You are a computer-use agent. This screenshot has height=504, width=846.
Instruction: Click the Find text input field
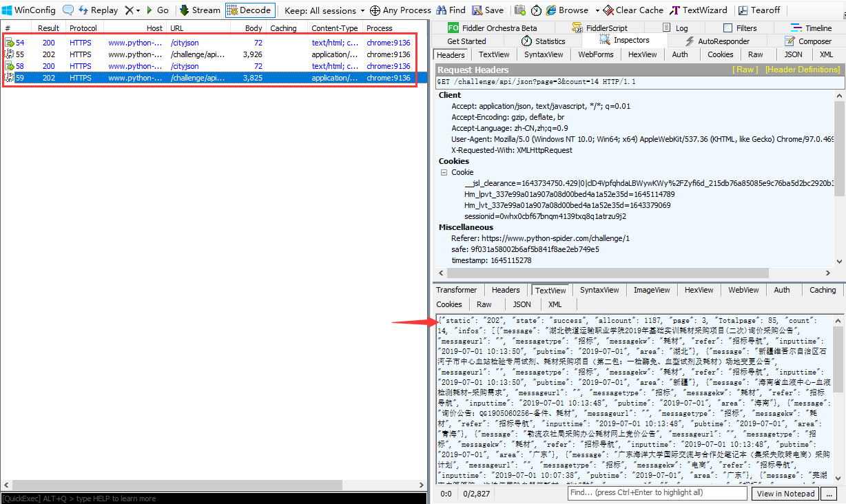(657, 493)
